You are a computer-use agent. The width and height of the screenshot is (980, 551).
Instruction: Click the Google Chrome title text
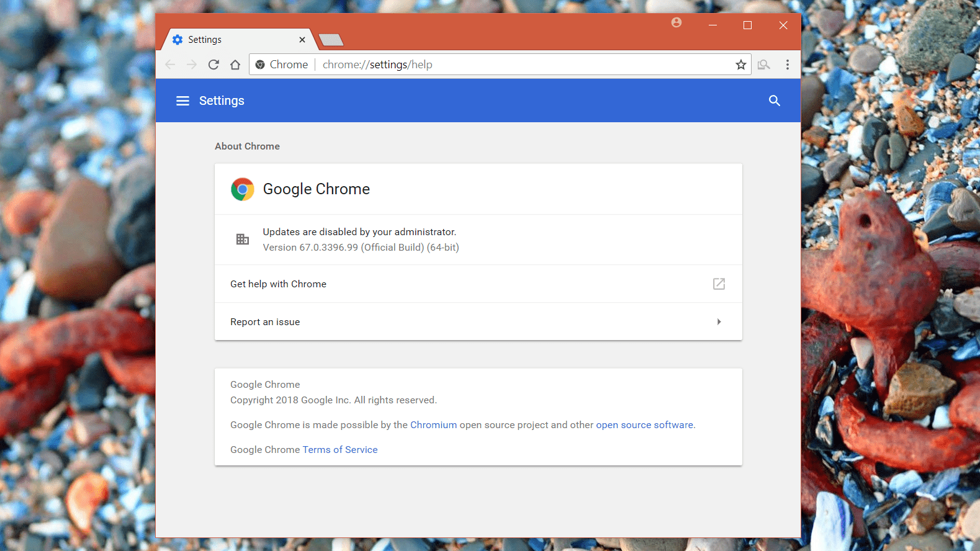317,189
